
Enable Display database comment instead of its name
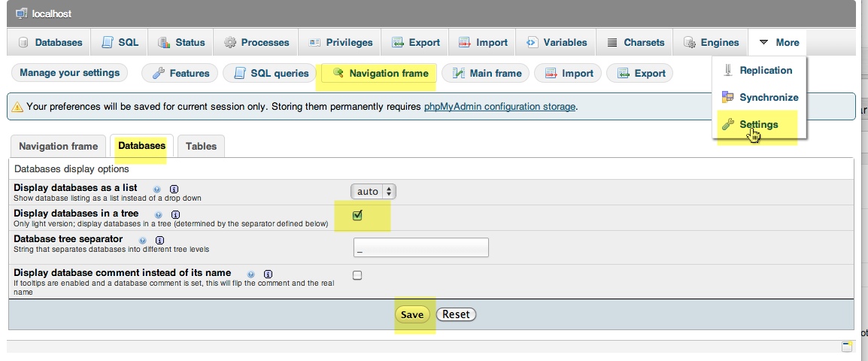coord(357,275)
